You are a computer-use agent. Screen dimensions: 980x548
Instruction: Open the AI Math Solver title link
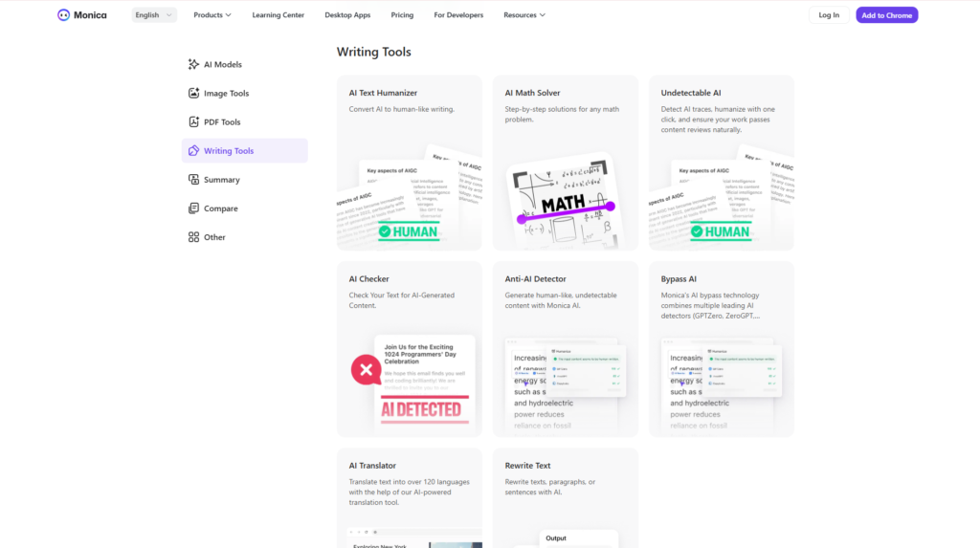tap(532, 93)
